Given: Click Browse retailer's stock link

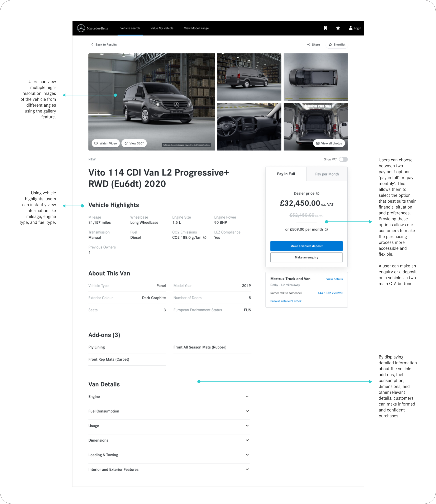Looking at the screenshot, I should click(x=286, y=301).
